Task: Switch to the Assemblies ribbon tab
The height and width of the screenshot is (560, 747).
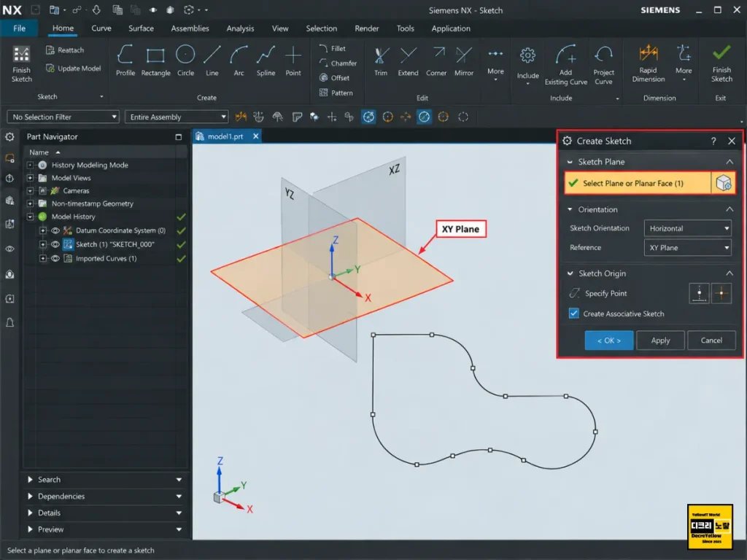Action: [x=190, y=28]
